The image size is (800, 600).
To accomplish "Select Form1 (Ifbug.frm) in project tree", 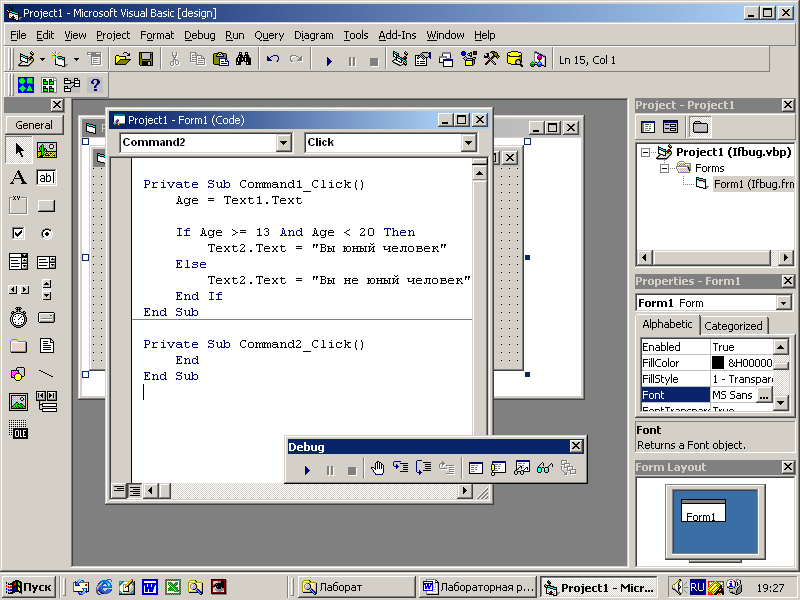I will click(753, 184).
